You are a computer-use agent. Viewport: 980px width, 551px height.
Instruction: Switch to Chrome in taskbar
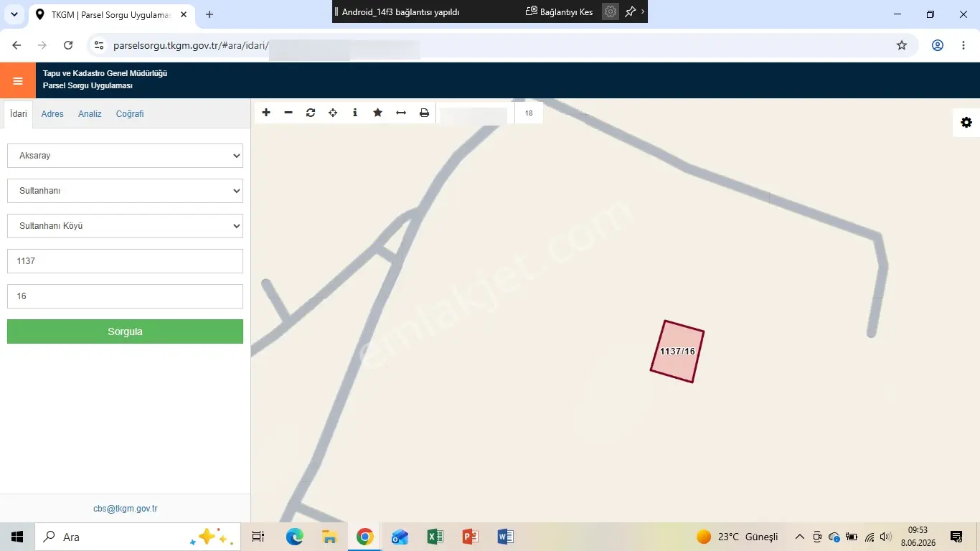(x=364, y=537)
